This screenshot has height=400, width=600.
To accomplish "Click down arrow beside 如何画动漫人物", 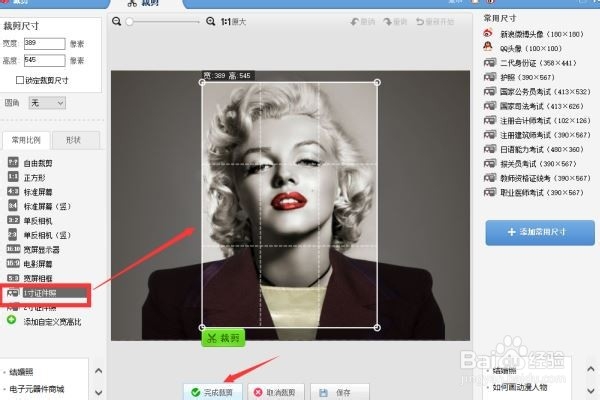I will (x=590, y=390).
